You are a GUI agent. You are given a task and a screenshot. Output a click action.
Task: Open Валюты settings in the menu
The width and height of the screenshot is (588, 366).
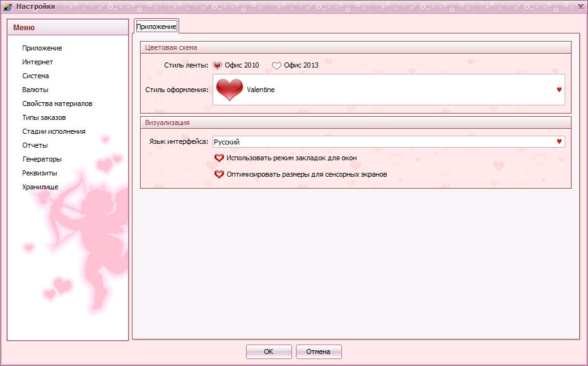click(35, 90)
